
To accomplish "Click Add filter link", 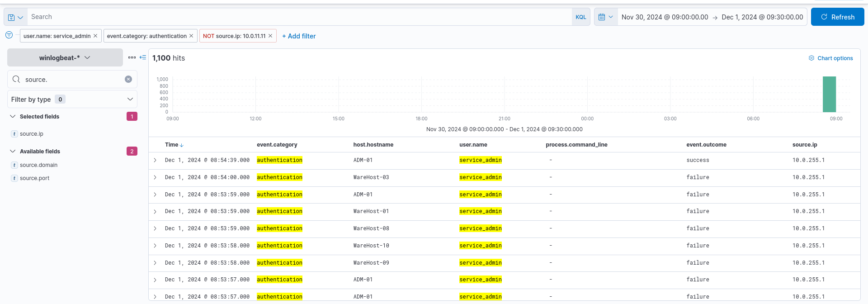I will 299,36.
